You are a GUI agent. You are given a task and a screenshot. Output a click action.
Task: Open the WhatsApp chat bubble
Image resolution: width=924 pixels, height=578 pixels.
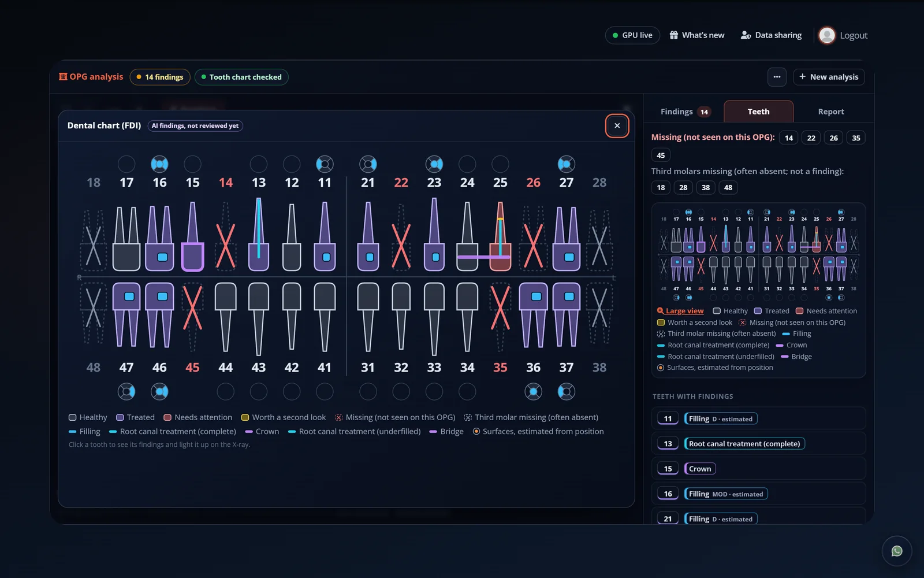pyautogui.click(x=897, y=551)
